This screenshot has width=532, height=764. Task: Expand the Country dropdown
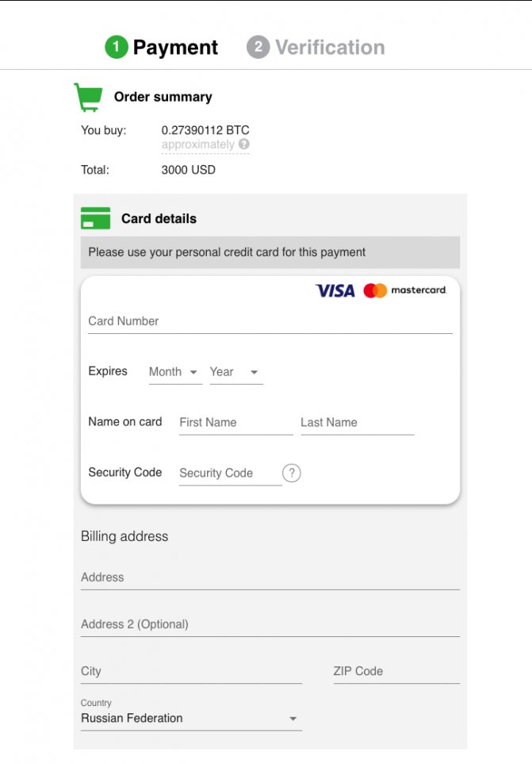click(191, 719)
